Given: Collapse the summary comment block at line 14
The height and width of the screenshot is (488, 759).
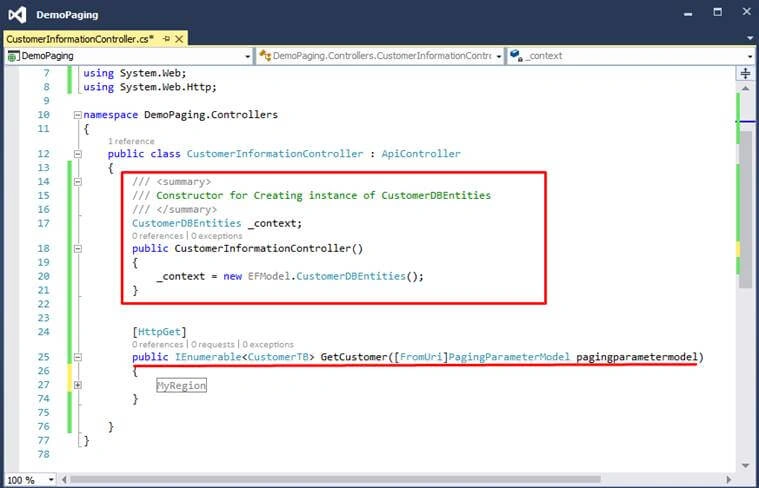Looking at the screenshot, I should 77,182.
